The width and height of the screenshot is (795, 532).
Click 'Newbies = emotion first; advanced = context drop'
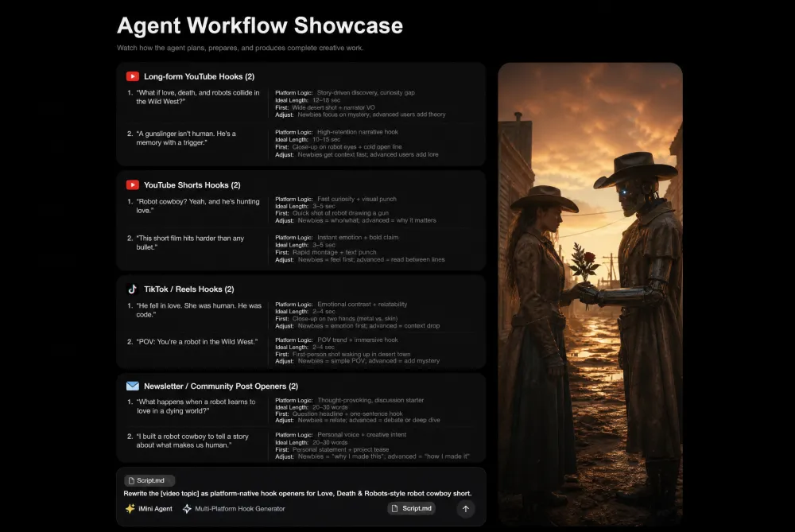point(369,325)
